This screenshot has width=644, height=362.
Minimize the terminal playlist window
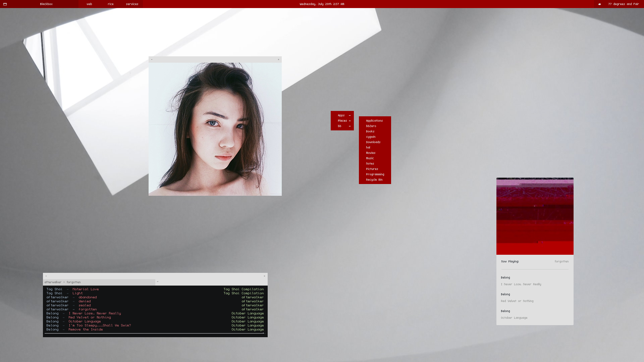tap(46, 276)
